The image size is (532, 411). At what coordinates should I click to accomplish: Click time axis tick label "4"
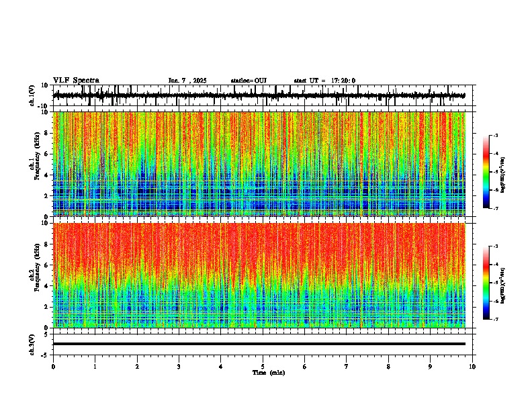pos(221,367)
